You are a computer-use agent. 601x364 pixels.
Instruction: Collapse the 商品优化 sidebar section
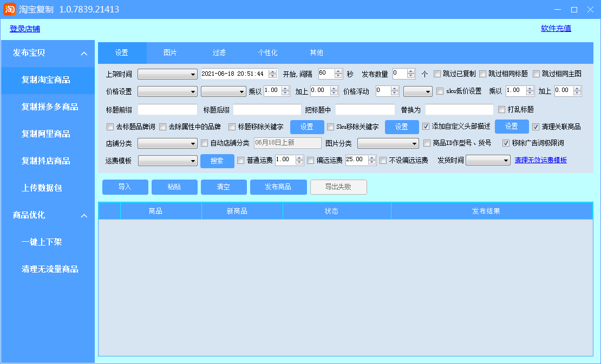click(x=84, y=215)
